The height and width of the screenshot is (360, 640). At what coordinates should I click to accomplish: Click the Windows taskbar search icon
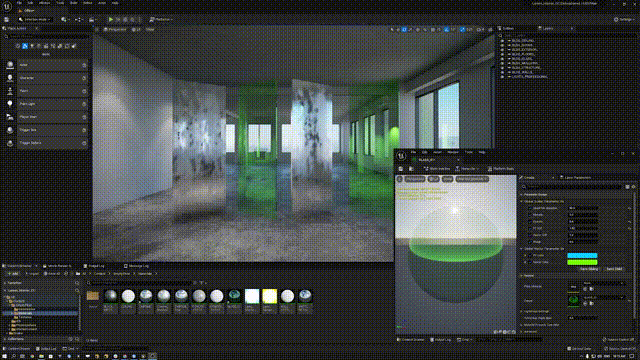[13, 356]
